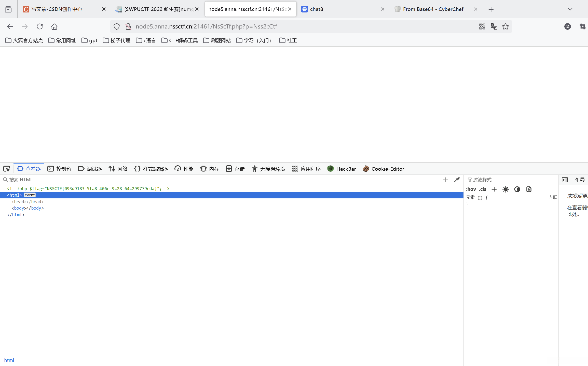Collapse the layout sidebar pane
This screenshot has height=366, width=588.
point(565,180)
